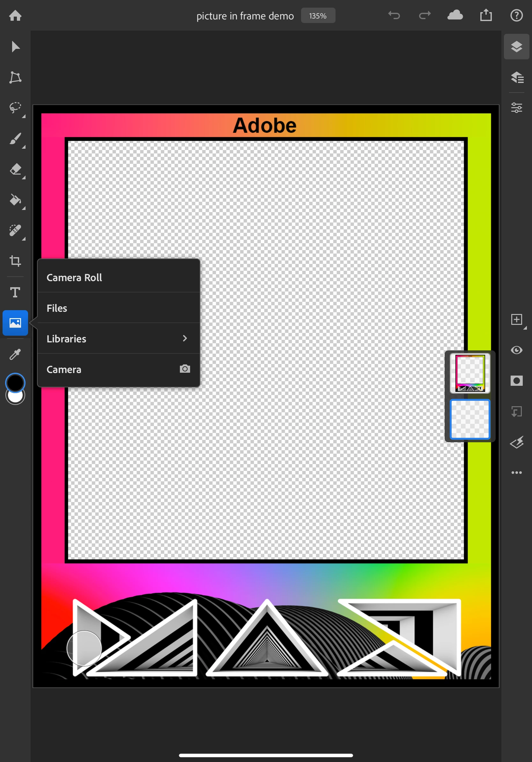Open the Libraries menu entry
The height and width of the screenshot is (762, 532).
coord(119,339)
